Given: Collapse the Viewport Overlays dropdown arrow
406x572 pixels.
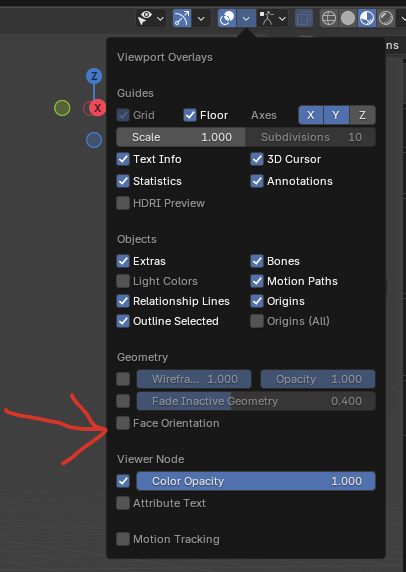Looking at the screenshot, I should pyautogui.click(x=247, y=18).
